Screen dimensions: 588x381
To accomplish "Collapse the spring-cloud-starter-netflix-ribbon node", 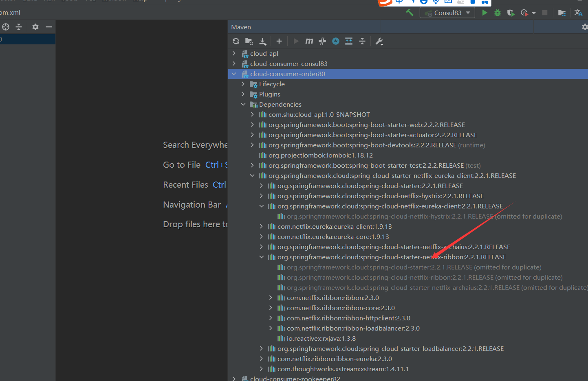I will [262, 257].
